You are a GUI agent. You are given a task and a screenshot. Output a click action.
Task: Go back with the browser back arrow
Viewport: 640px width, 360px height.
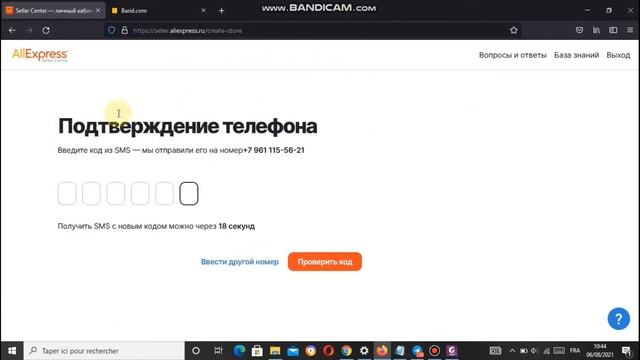tap(12, 30)
